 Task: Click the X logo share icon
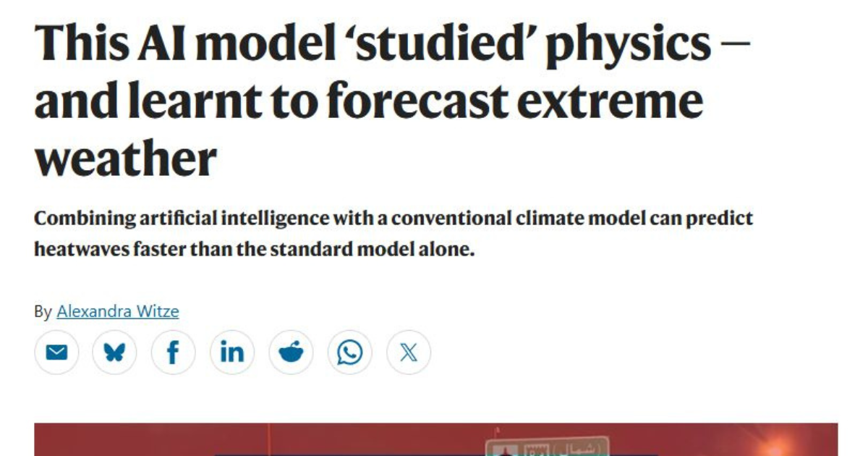tap(409, 352)
